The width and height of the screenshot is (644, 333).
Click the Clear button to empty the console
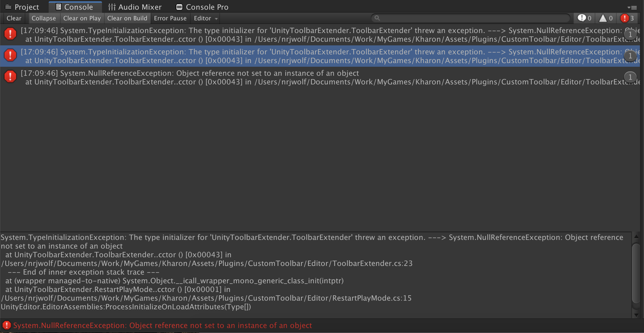click(14, 18)
